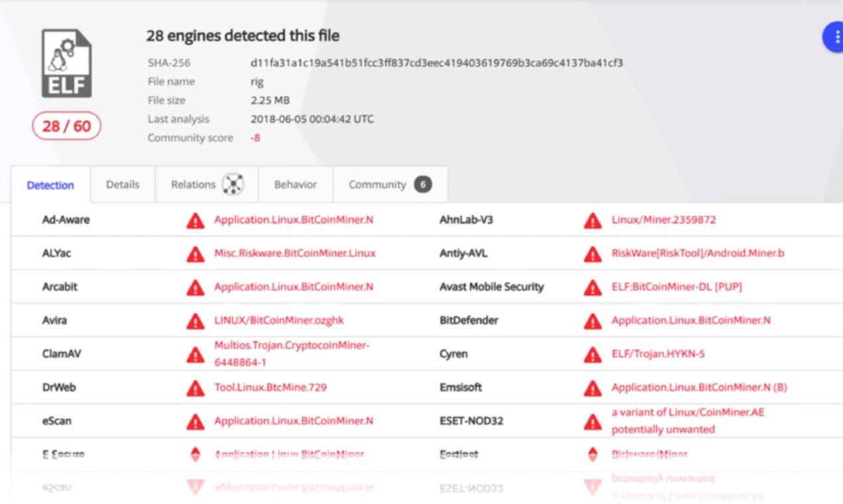Open the Relations tab
This screenshot has width=843, height=504.
point(193,184)
